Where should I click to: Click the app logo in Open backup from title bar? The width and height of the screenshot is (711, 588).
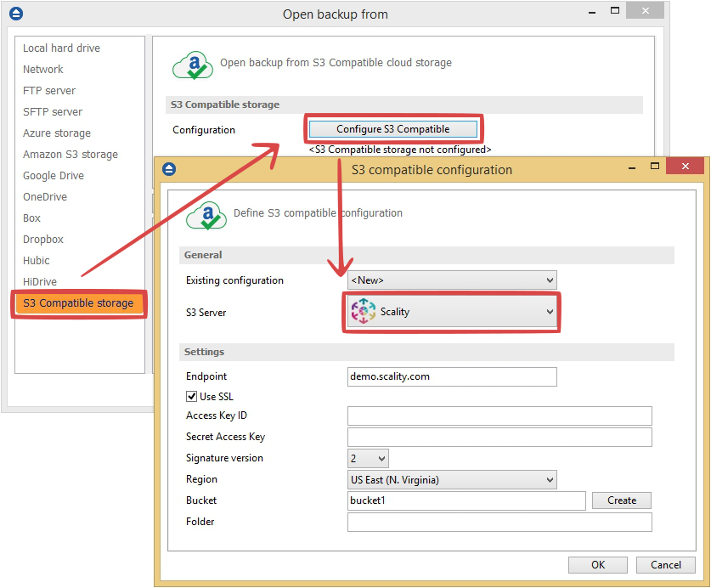[16, 14]
